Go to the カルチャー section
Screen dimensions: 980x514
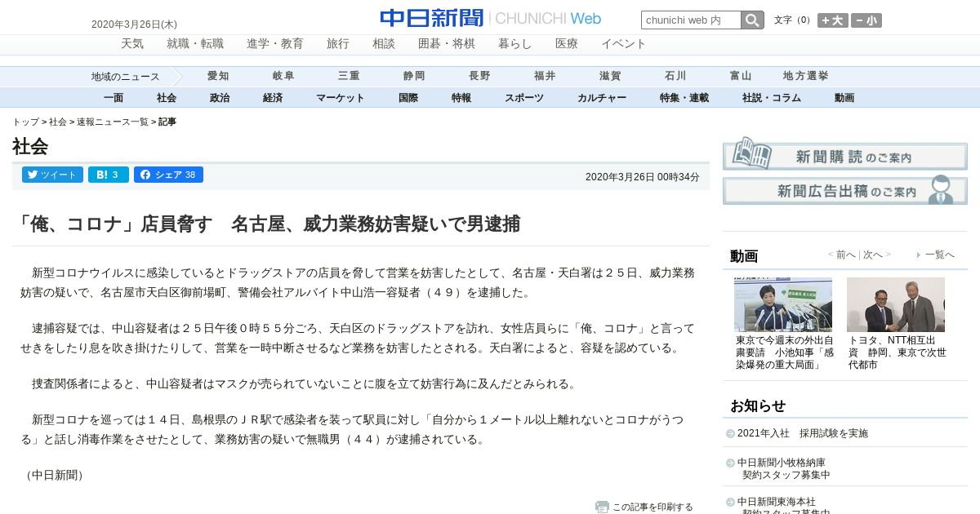[x=602, y=98]
